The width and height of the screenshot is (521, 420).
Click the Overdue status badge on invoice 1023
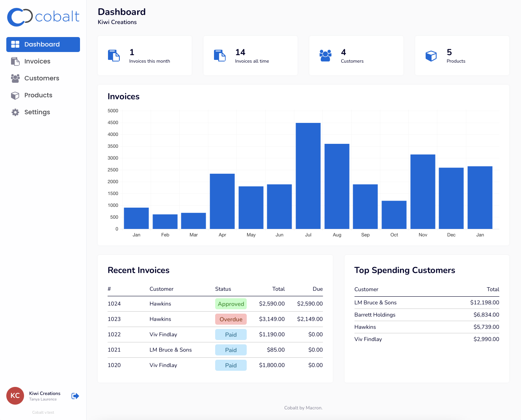tap(231, 319)
